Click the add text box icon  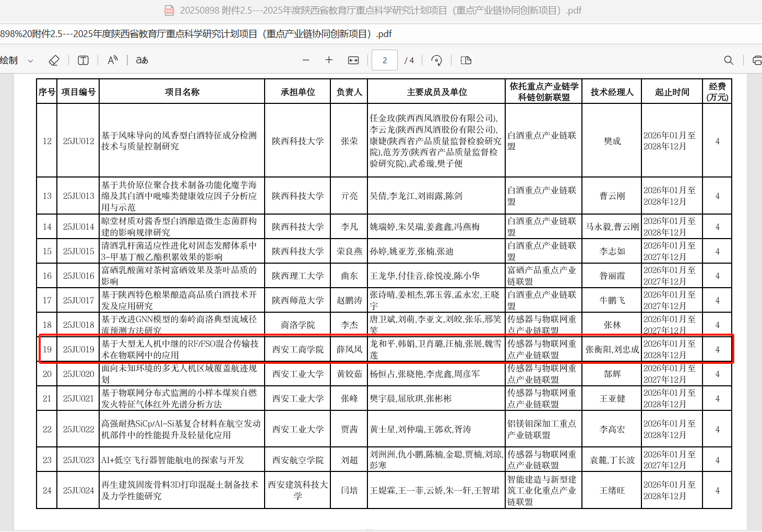83,61
